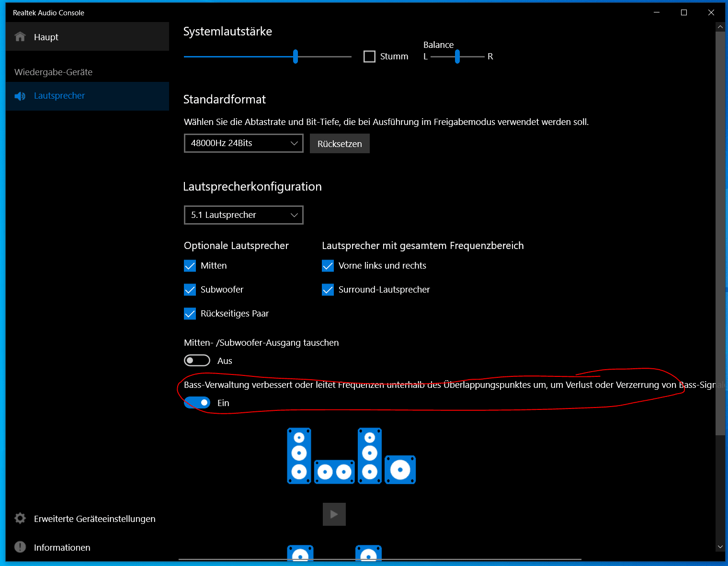The width and height of the screenshot is (728, 566).
Task: Check the Stumm mute checkbox
Action: (x=369, y=57)
